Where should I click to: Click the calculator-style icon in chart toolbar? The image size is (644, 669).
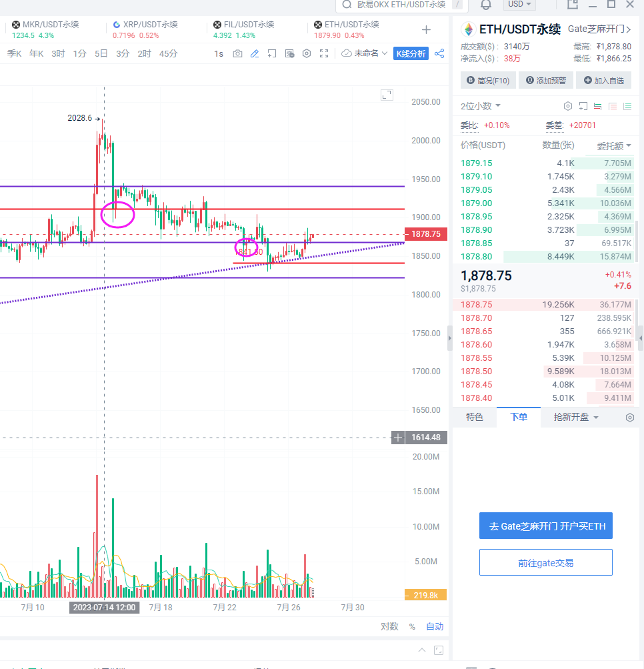289,54
